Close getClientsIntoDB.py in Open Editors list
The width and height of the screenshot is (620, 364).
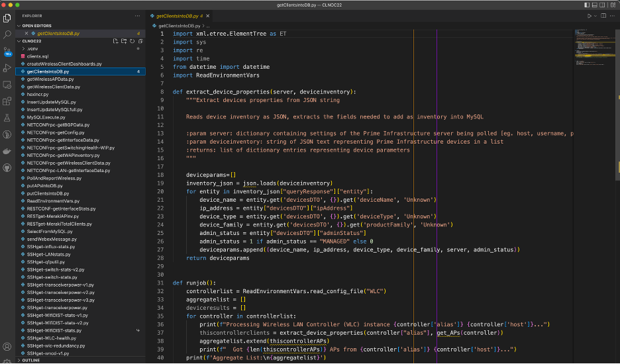26,34
